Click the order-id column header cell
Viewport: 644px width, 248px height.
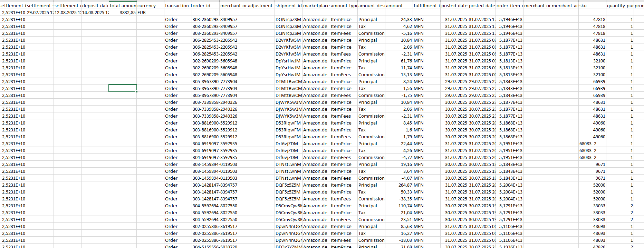tap(205, 6)
